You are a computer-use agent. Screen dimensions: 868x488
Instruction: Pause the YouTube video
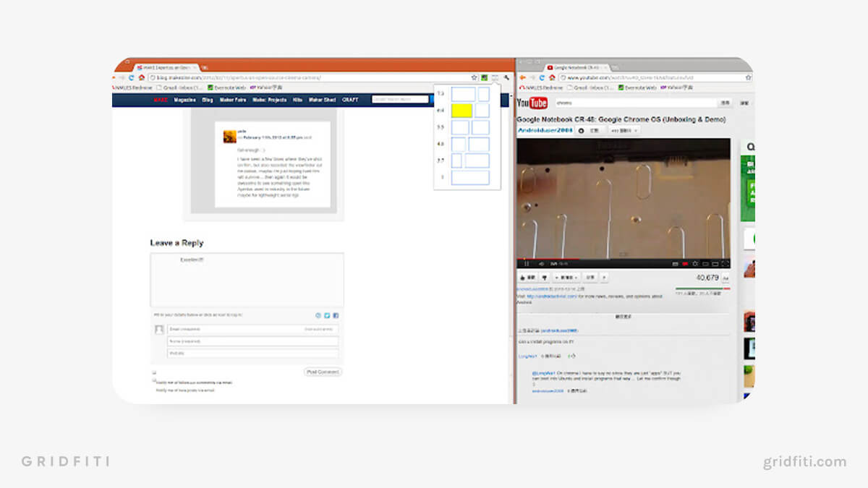pos(527,263)
